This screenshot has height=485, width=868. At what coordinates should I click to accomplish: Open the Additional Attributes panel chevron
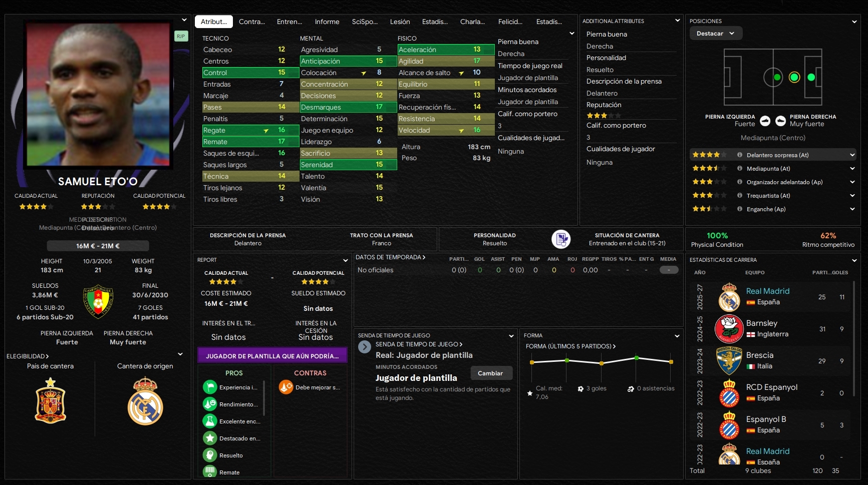click(x=678, y=21)
